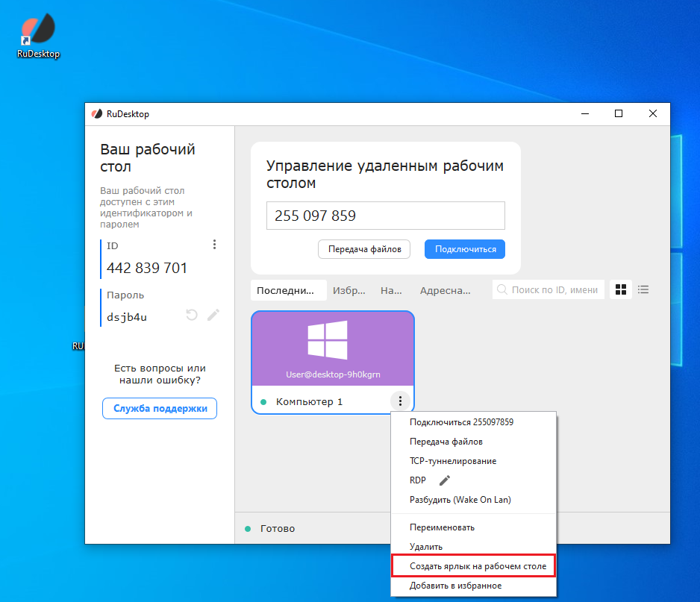Click the pencil icon next to RDP
The height and width of the screenshot is (602, 700).
[x=445, y=480]
